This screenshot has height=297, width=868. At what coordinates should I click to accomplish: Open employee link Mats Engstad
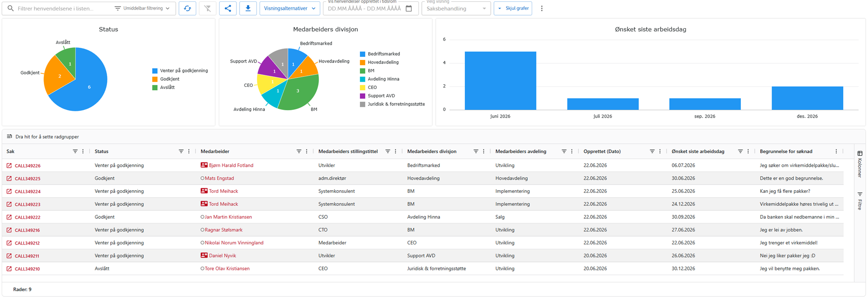click(x=219, y=178)
